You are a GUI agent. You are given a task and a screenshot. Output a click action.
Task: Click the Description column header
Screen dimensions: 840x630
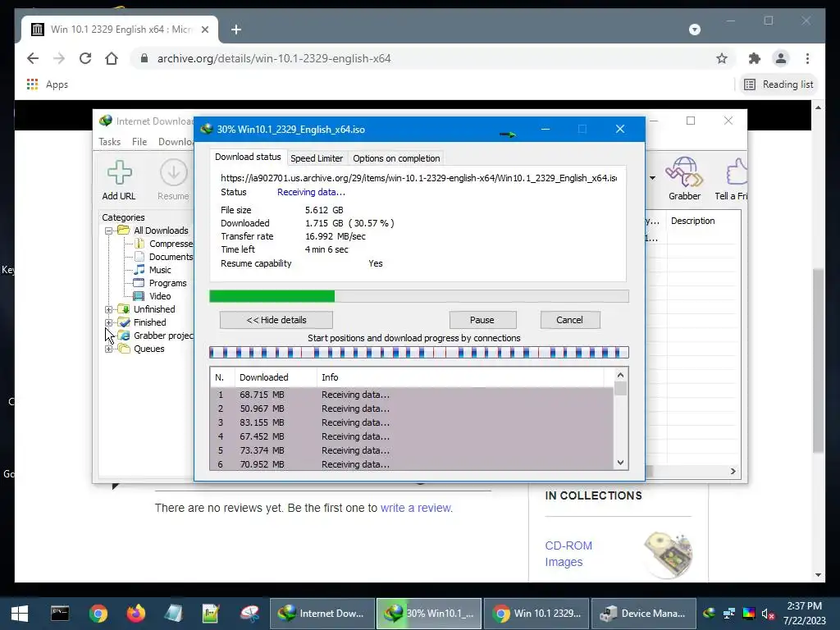tap(703, 221)
